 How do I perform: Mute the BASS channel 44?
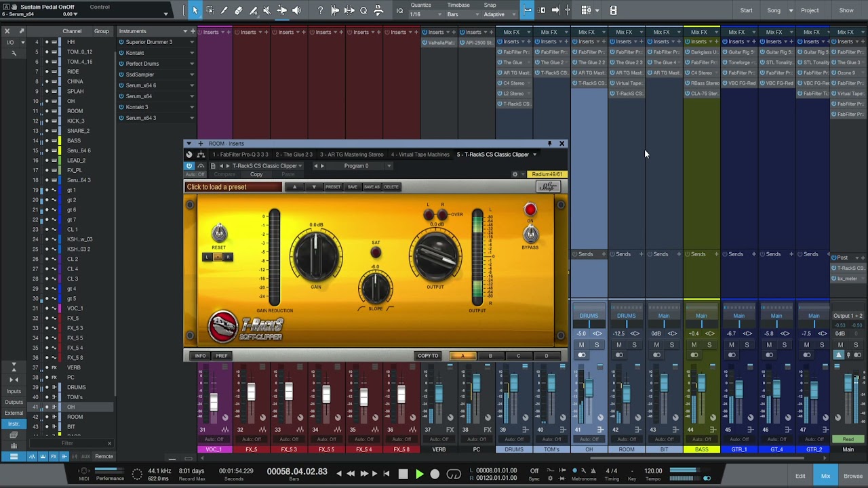pos(694,345)
